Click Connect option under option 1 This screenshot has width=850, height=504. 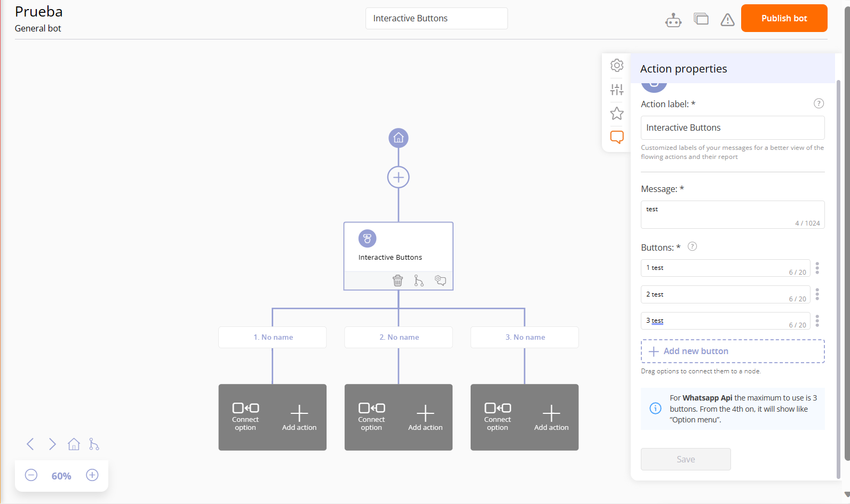point(245,418)
